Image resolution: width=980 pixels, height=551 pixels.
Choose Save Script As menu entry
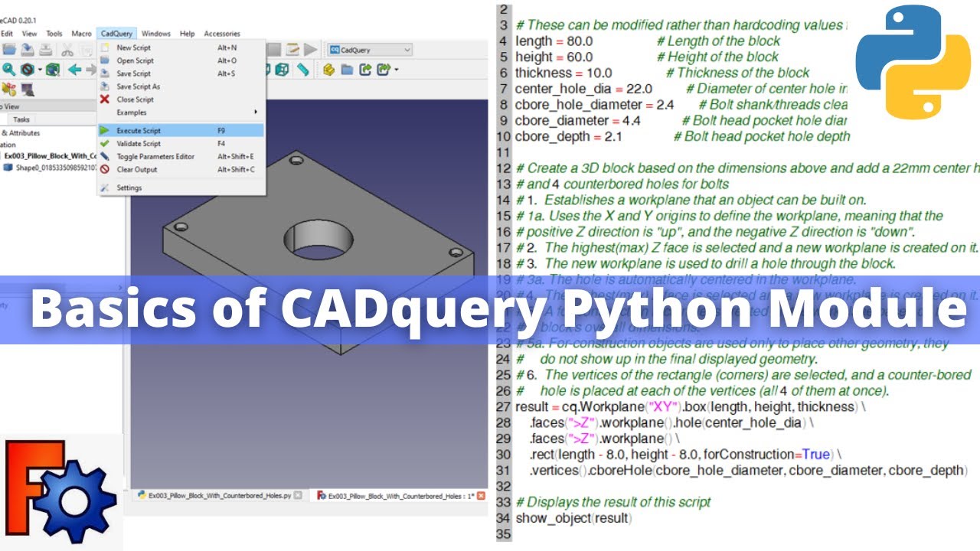coord(181,86)
